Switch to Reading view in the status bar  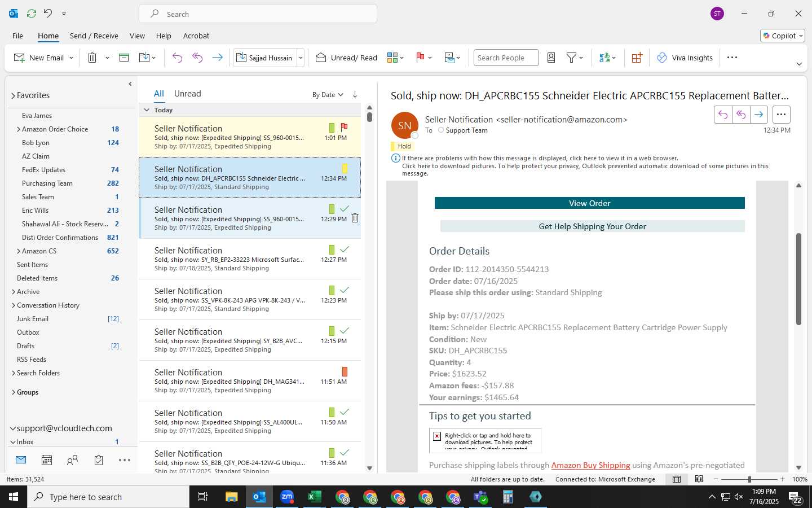click(699, 479)
